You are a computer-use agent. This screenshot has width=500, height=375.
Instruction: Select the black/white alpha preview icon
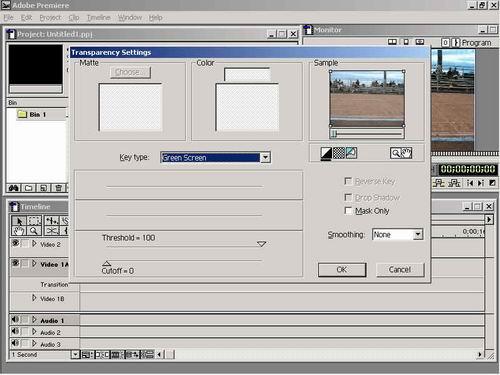pyautogui.click(x=326, y=153)
